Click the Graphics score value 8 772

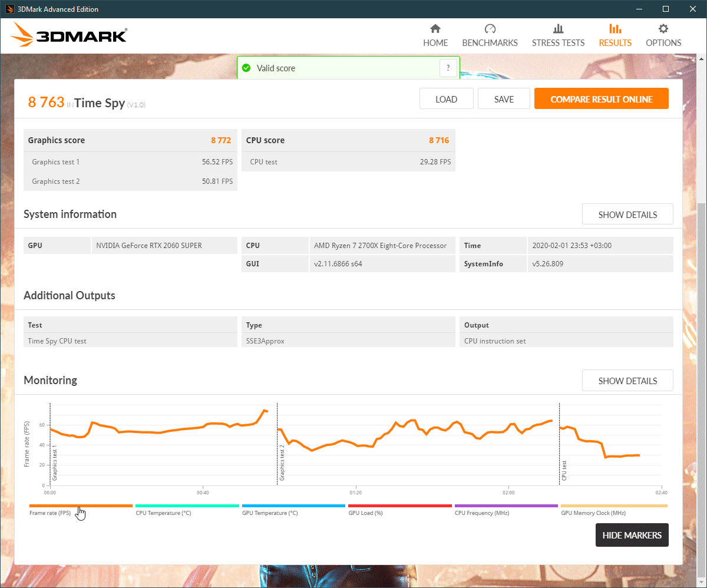tap(221, 140)
